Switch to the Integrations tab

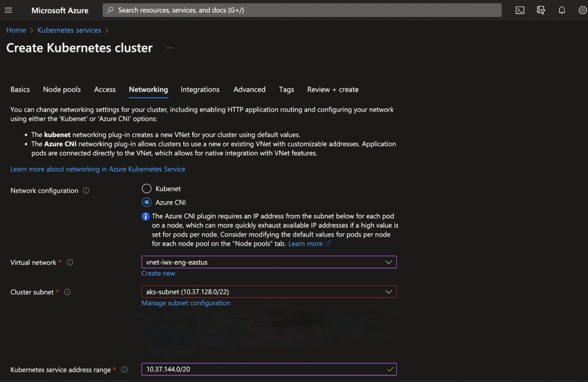pyautogui.click(x=200, y=89)
